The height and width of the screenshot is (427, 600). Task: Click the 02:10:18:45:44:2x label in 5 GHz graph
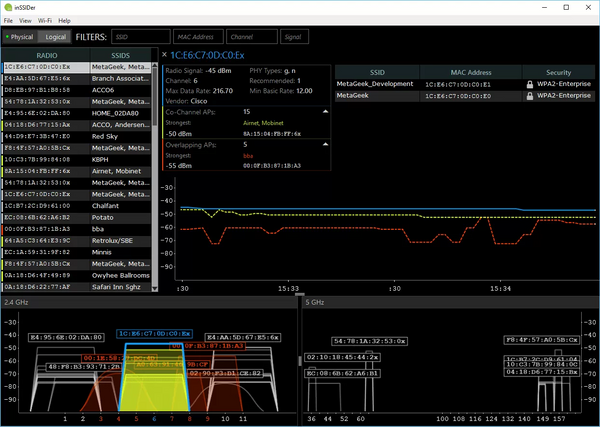(342, 357)
